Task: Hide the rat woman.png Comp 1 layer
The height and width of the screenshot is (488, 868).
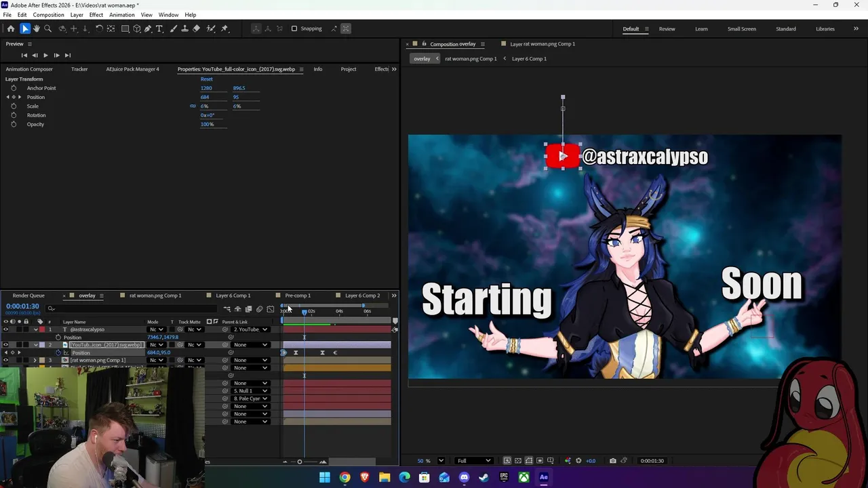Action: click(x=5, y=360)
